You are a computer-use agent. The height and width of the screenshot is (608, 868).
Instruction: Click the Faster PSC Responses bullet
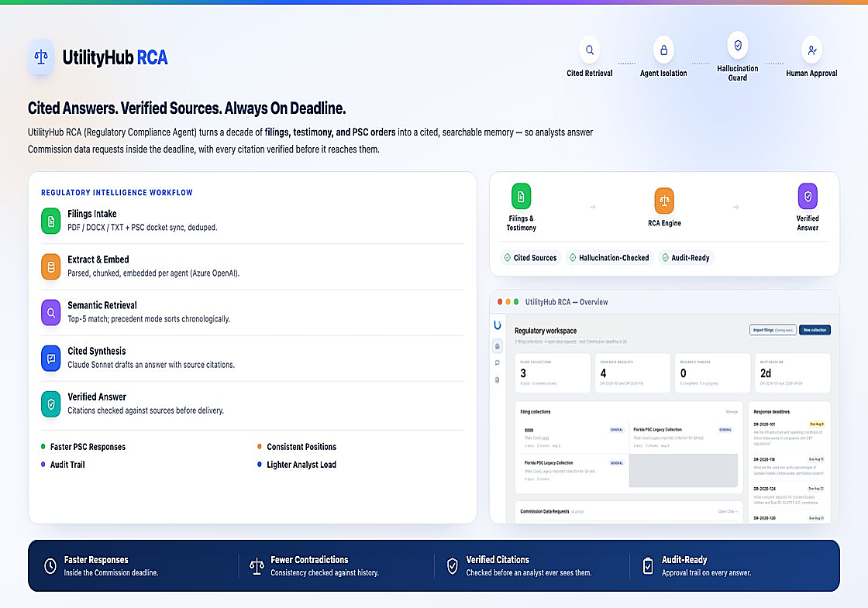coord(84,447)
